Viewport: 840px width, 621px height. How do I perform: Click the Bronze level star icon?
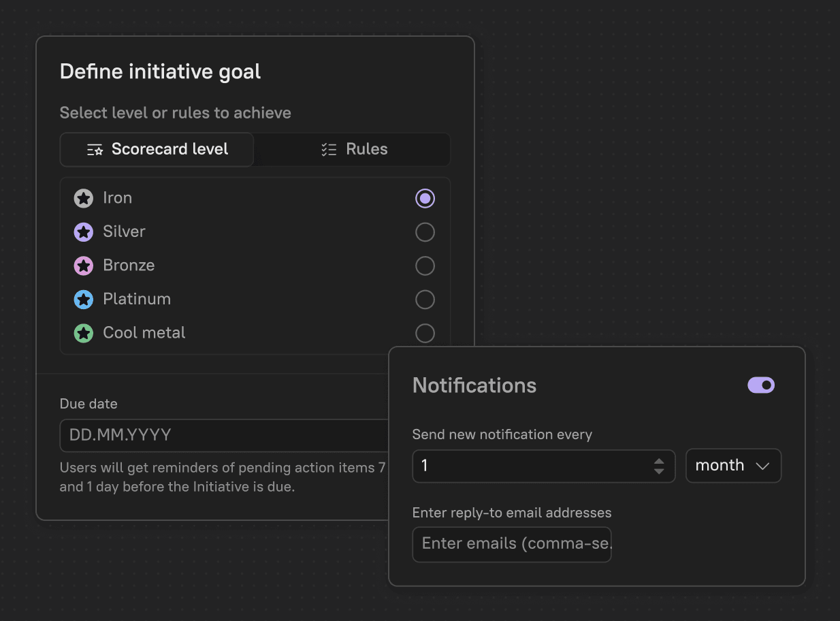click(x=84, y=266)
